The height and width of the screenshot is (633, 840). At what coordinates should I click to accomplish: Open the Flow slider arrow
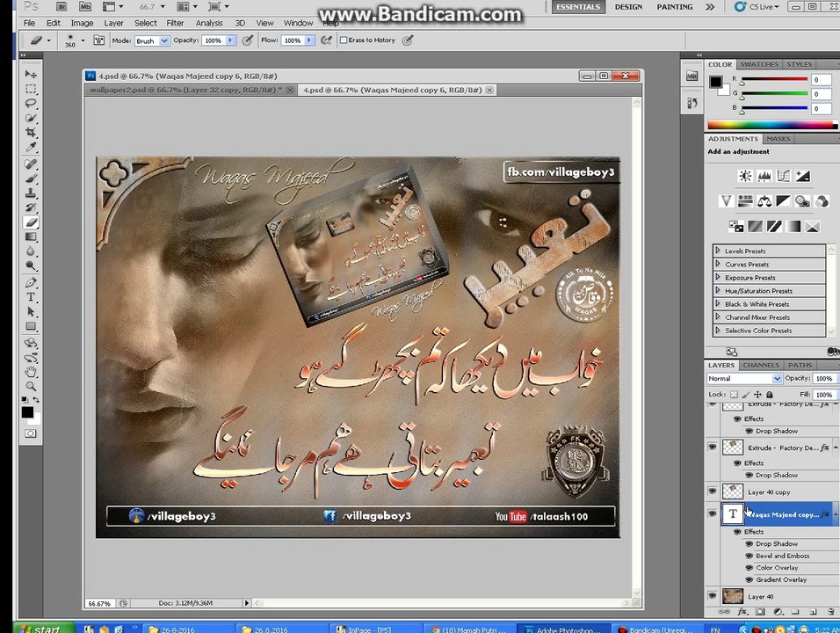(309, 40)
